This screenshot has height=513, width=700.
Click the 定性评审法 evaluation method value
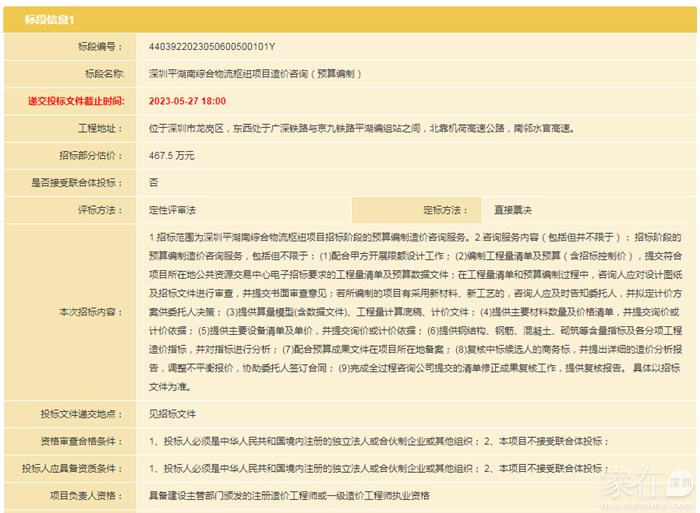[x=172, y=210]
